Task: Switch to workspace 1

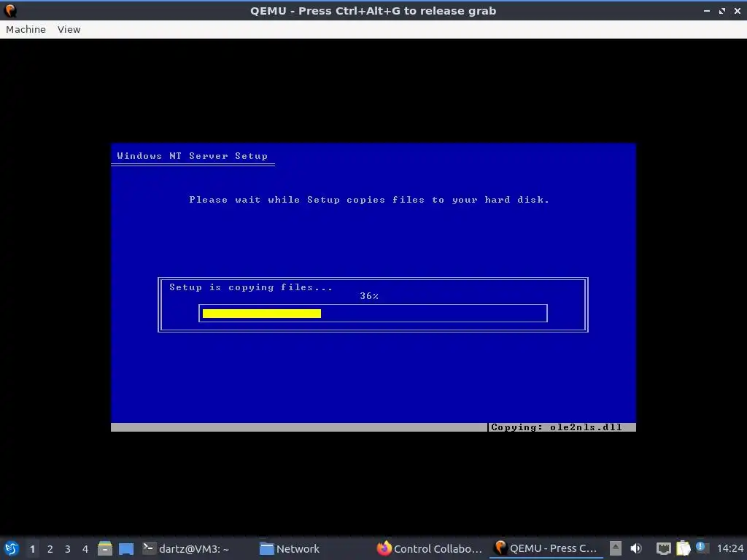Action: pos(32,549)
